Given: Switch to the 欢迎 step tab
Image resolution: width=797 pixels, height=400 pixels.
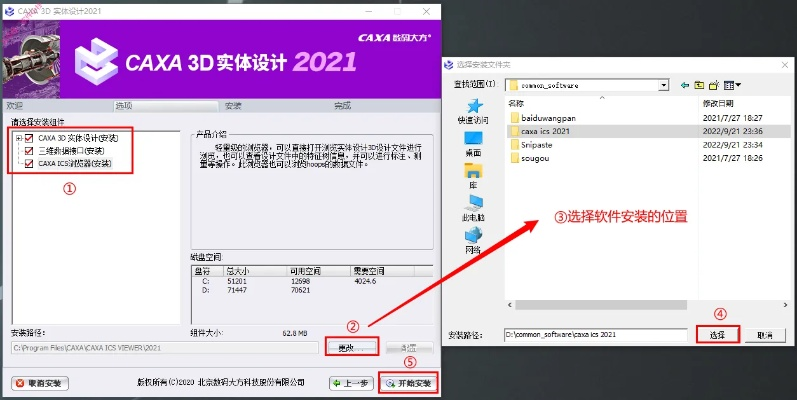Looking at the screenshot, I should 14,106.
